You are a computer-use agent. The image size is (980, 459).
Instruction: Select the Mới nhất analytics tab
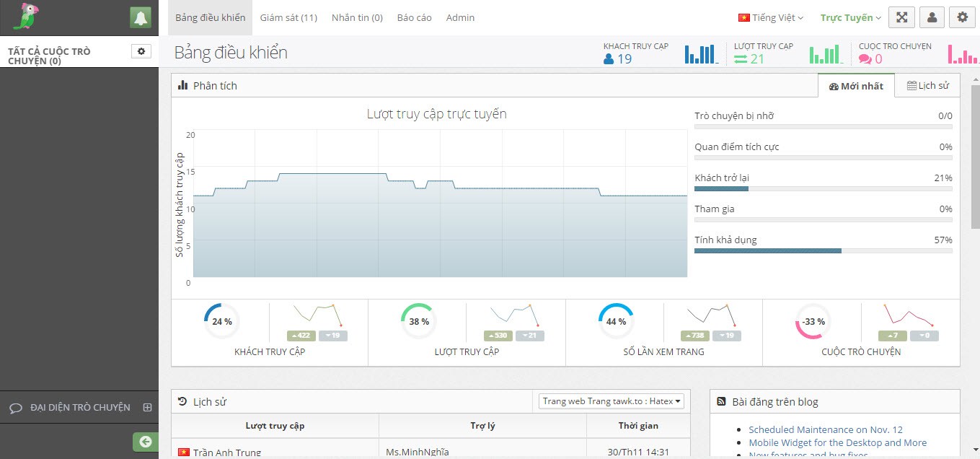coord(856,85)
